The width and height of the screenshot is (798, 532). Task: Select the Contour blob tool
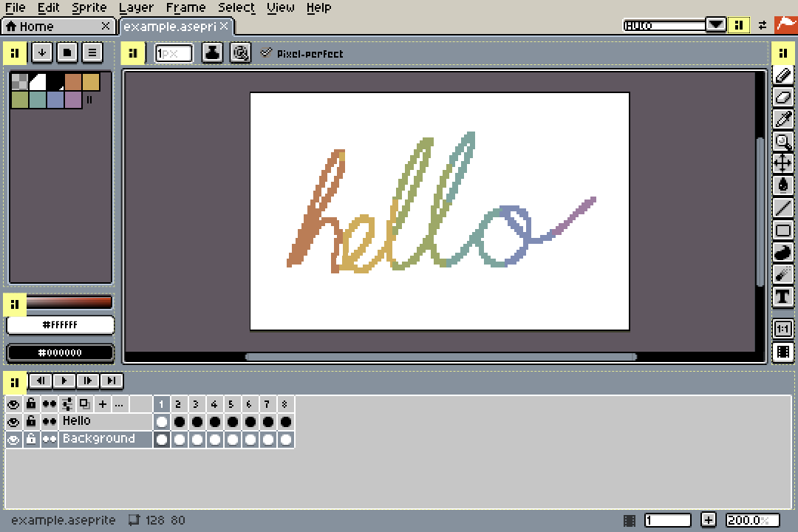[x=782, y=252]
